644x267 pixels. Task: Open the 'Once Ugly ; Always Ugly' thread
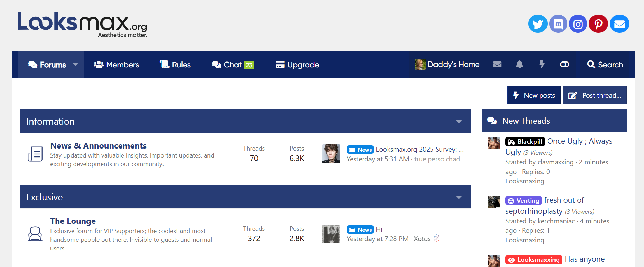click(x=559, y=146)
